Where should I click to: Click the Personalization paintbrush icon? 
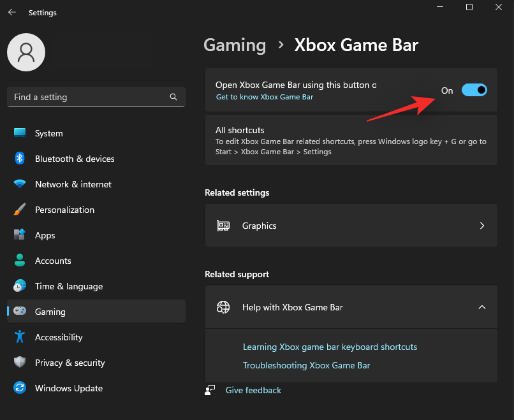click(x=20, y=210)
